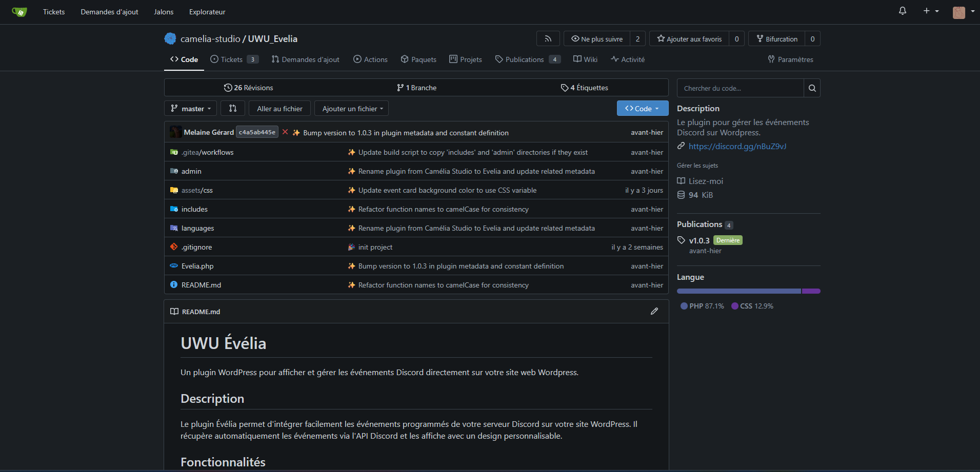Switch to the Wiki tab

pyautogui.click(x=585, y=59)
